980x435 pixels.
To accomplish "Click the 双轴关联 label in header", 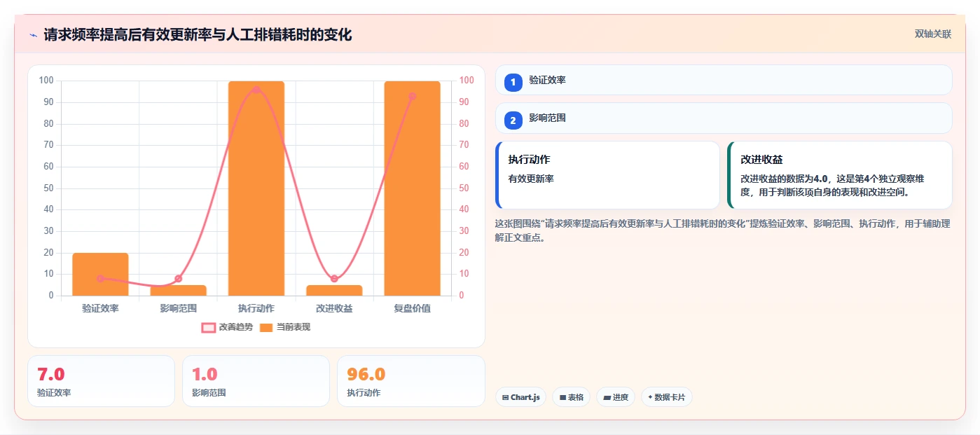I will pos(933,34).
